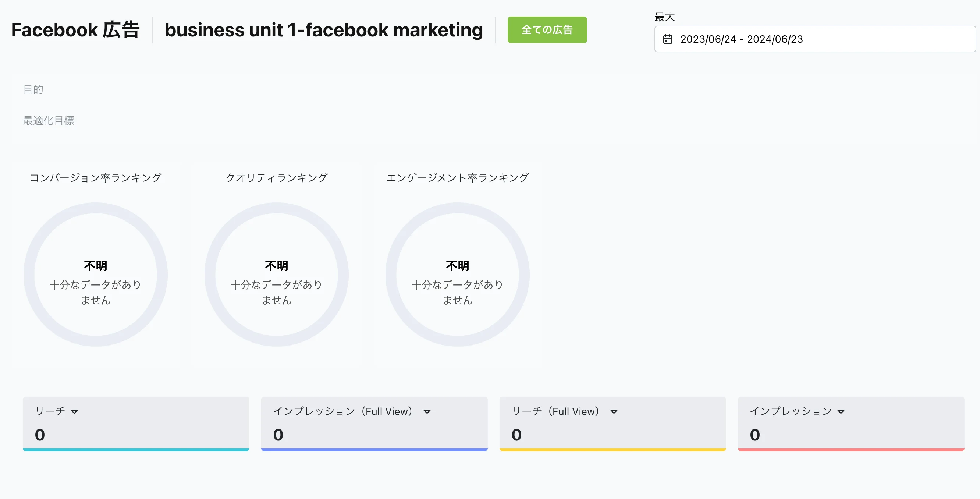Click the クオリティランキング donut chart
Screen dimensions: 980x499
point(277,274)
